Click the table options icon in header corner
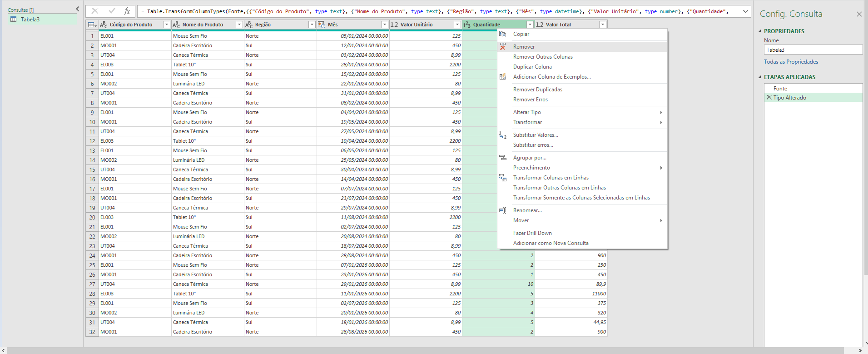Screen dimensions: 868x354 point(92,25)
